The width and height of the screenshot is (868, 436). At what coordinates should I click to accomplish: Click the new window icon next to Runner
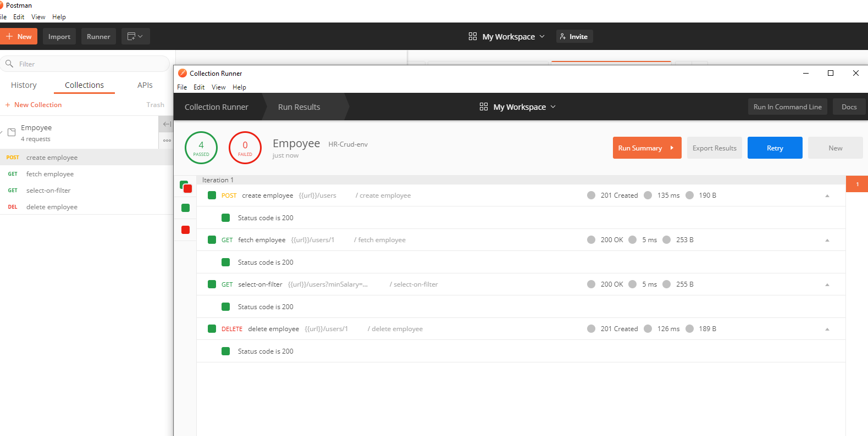pyautogui.click(x=135, y=36)
